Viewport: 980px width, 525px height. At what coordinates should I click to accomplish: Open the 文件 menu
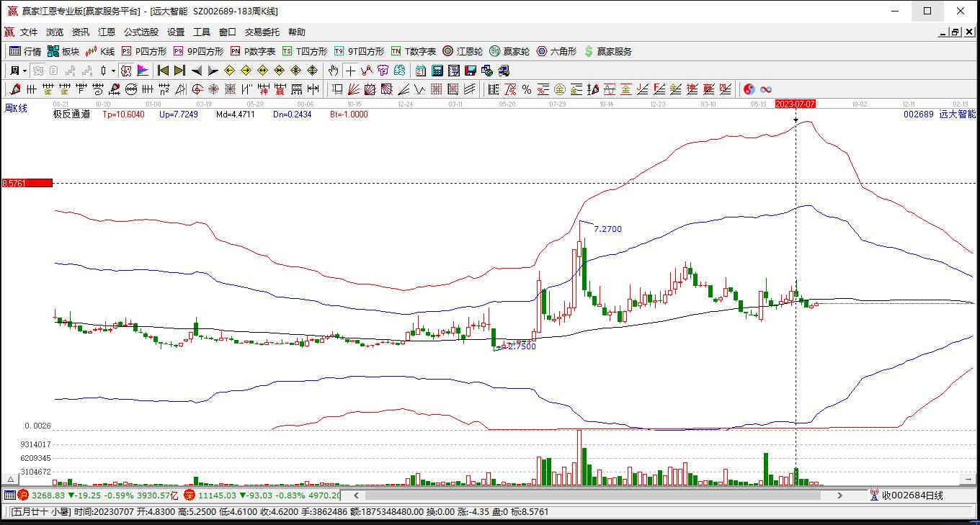29,32
